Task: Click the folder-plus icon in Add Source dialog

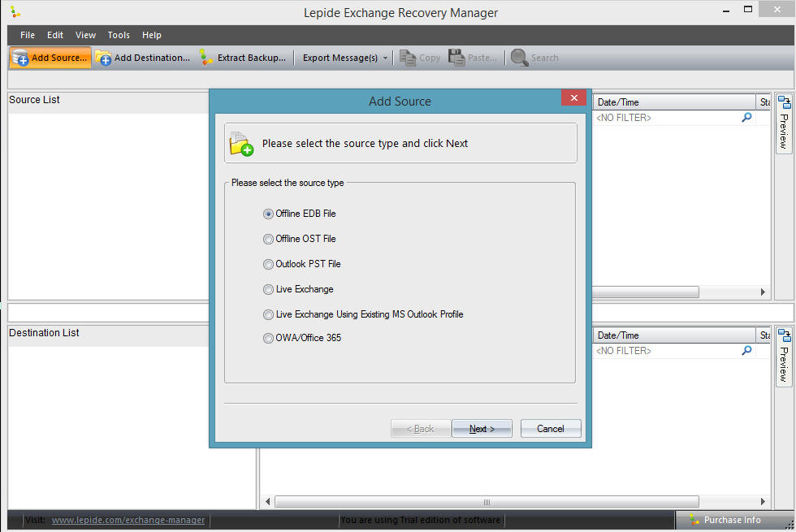Action: coord(241,145)
